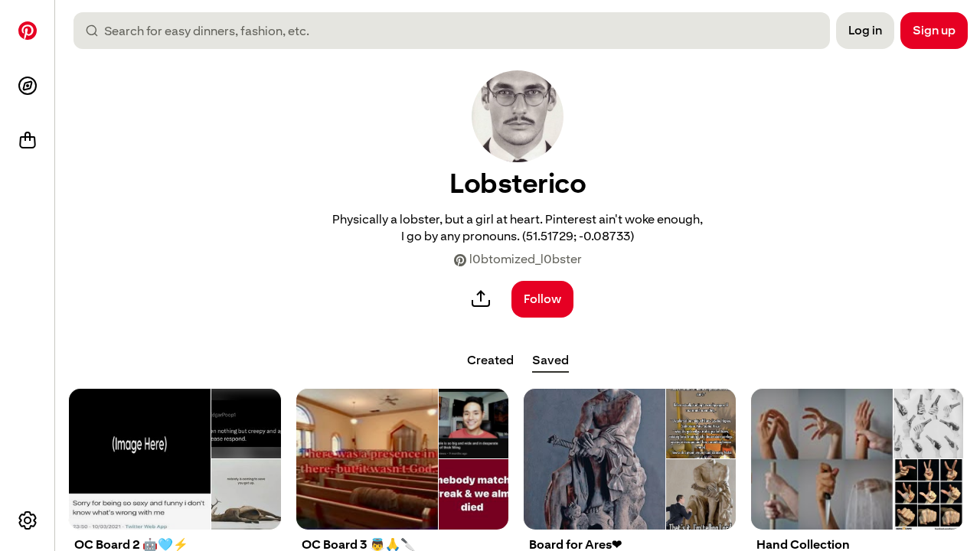This screenshot has height=551, width=980.
Task: Click the Sign up button
Action: click(x=934, y=31)
